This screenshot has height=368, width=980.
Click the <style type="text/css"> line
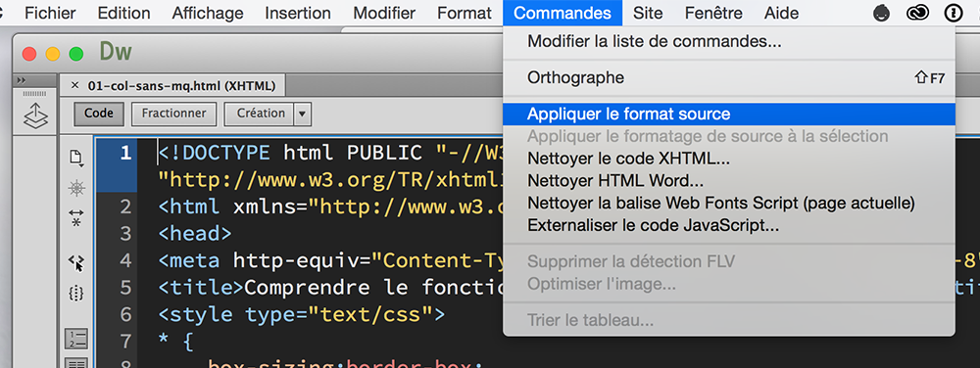tap(301, 315)
